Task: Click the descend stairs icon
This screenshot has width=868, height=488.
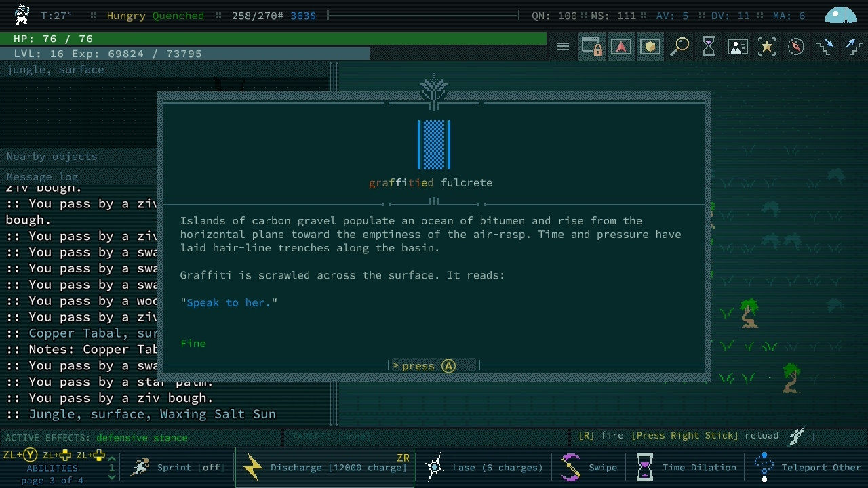Action: (825, 47)
